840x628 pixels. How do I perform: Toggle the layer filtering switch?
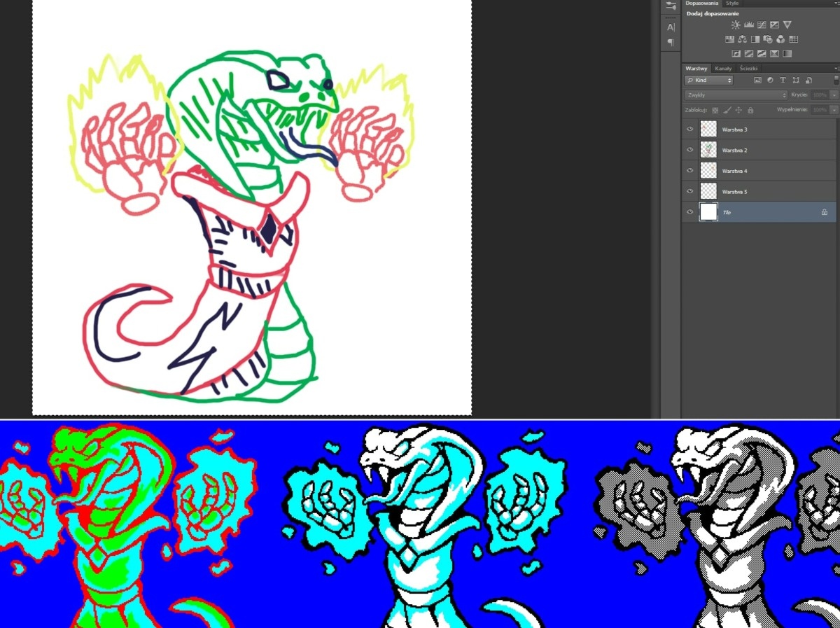pyautogui.click(x=836, y=80)
